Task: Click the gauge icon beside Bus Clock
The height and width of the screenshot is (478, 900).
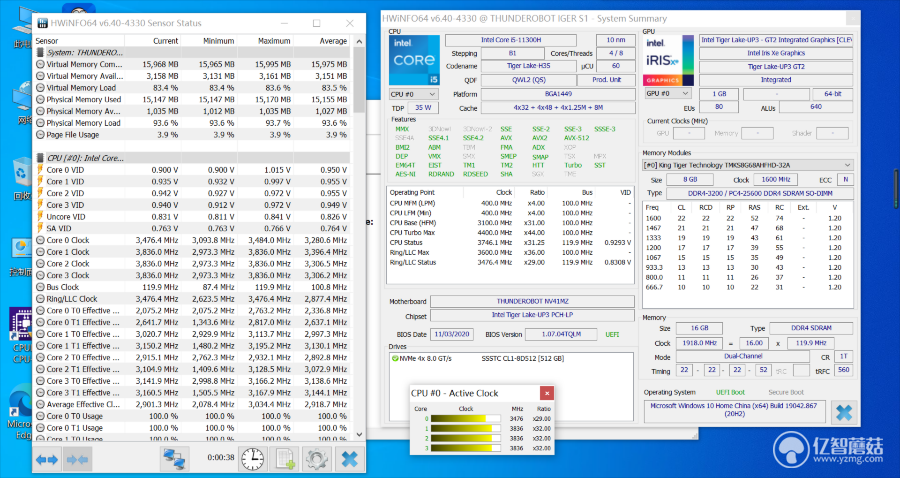Action: point(40,287)
